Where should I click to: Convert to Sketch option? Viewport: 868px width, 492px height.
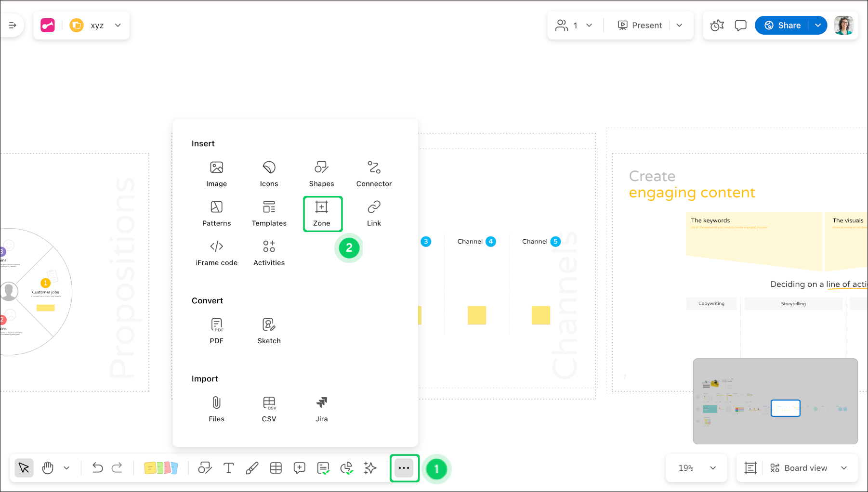[x=269, y=331]
